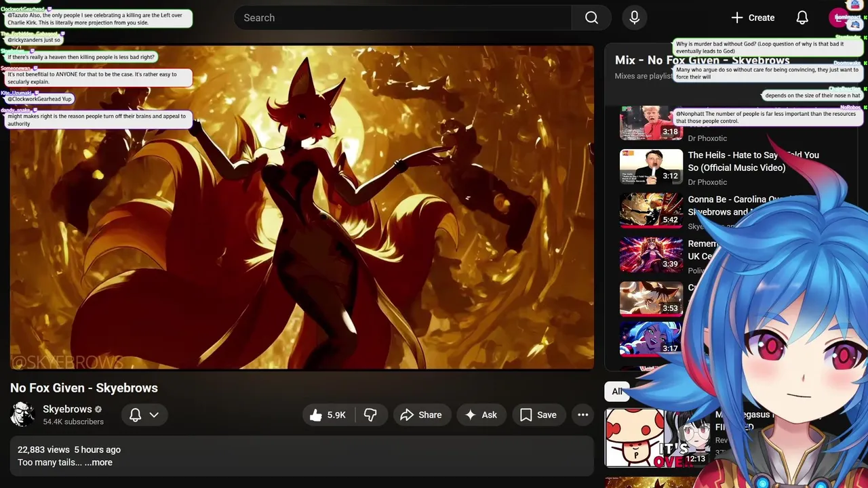Open the 3:53 playlist video thumbnail
Image resolution: width=868 pixels, height=488 pixels.
pos(651,299)
